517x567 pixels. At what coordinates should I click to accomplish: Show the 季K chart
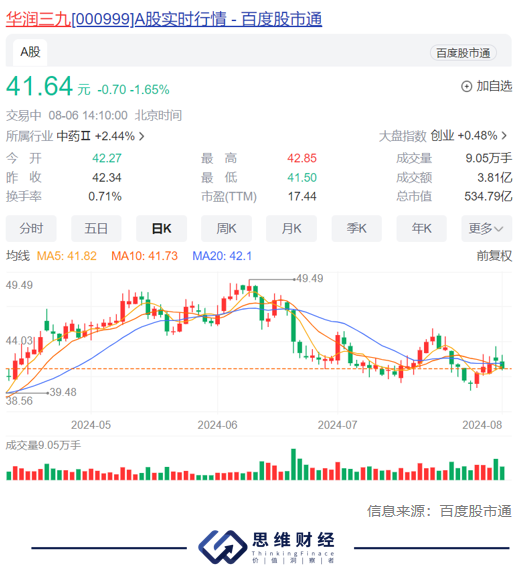coord(356,229)
